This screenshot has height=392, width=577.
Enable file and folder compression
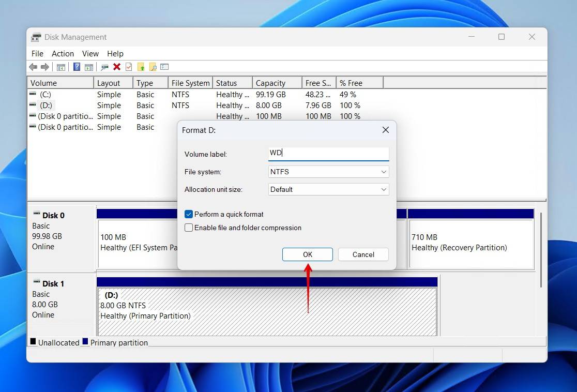coord(189,228)
